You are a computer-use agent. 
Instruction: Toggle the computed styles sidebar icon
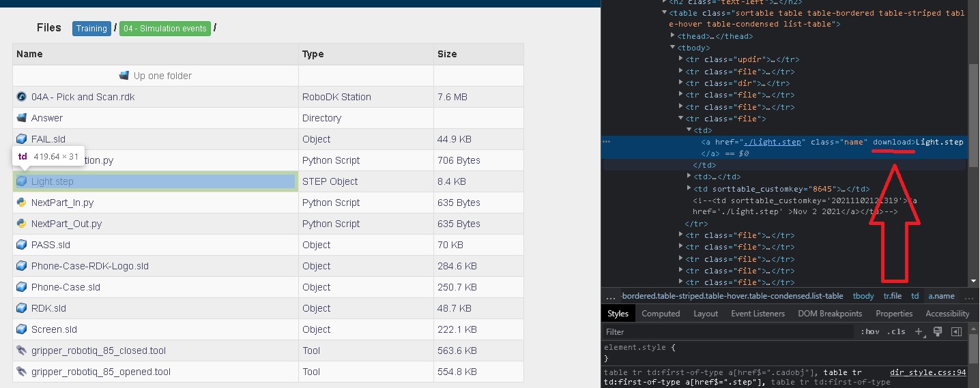point(956,331)
